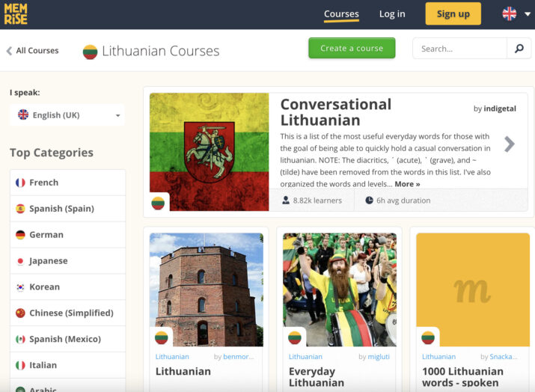This screenshot has height=392, width=535.
Task: Click the UK flag in I speak selector
Action: click(23, 114)
